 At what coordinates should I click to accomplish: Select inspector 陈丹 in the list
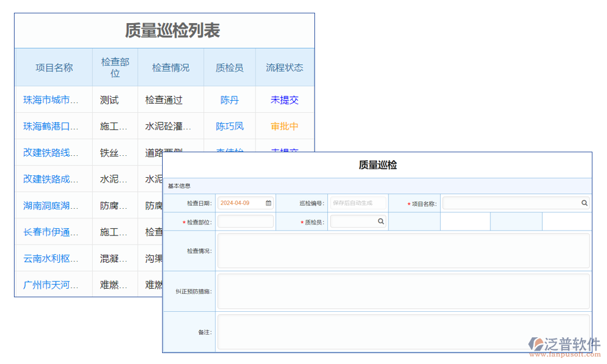coord(229,99)
